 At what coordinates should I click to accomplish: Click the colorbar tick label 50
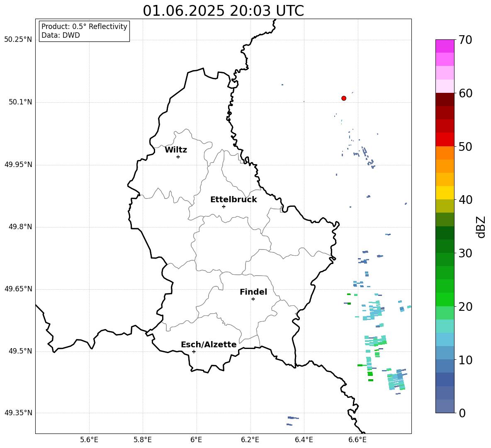pos(465,147)
